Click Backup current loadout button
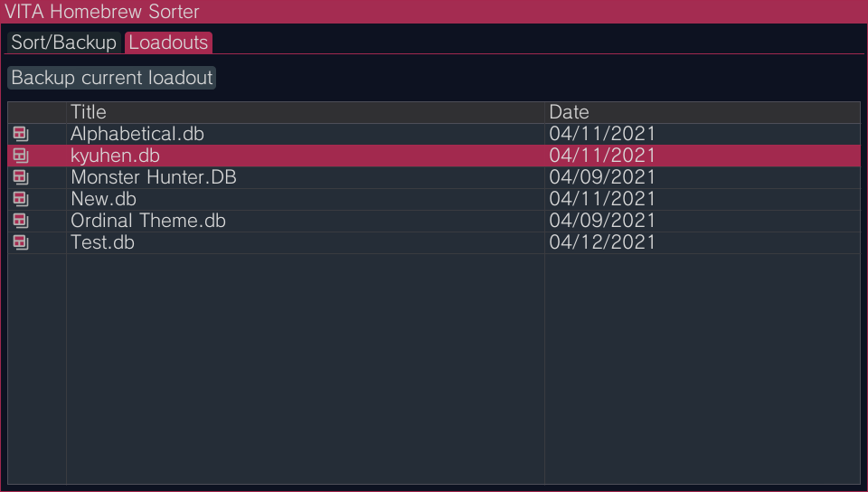This screenshot has width=868, height=492. 112,78
